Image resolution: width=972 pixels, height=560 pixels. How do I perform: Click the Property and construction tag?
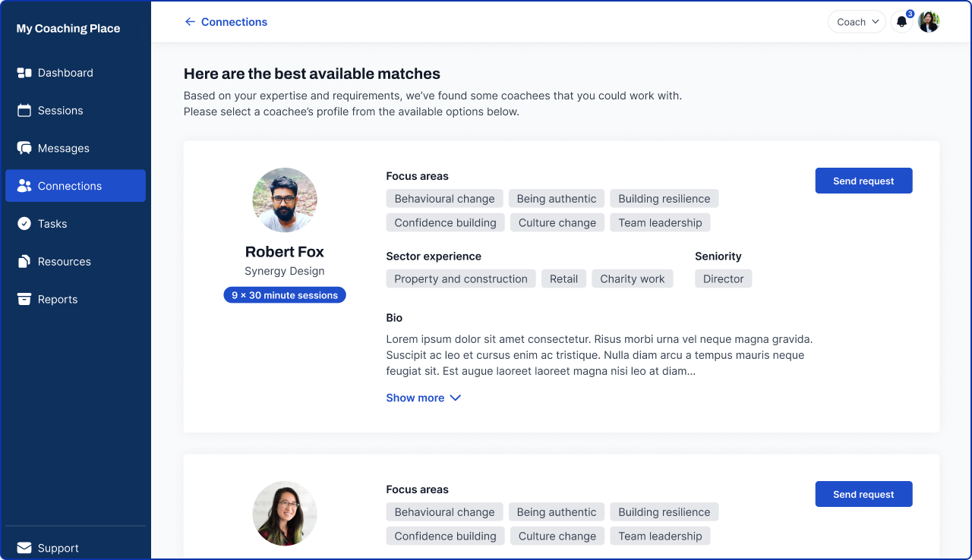(x=461, y=278)
